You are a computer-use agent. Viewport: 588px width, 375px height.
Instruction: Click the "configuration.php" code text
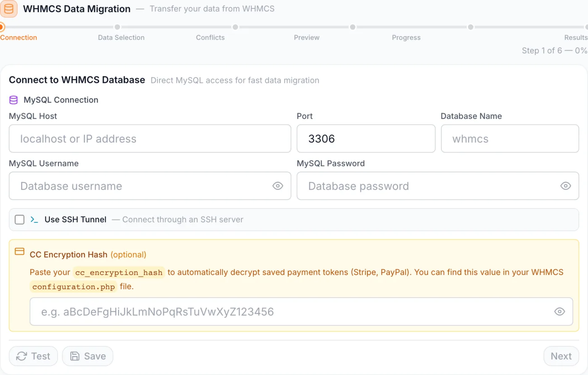[x=73, y=287]
